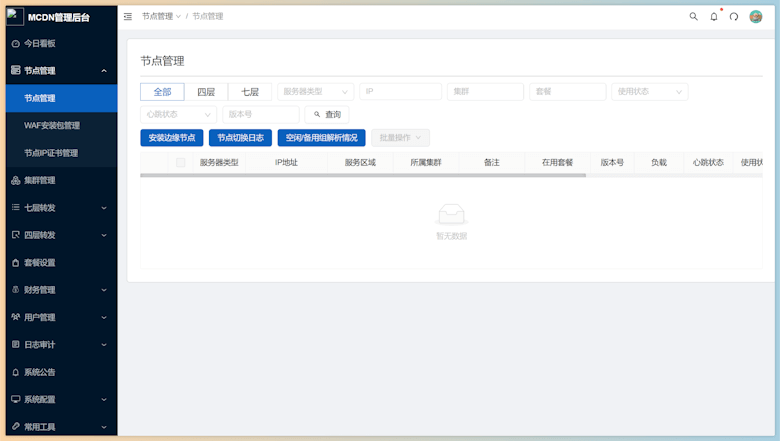Click the 节点管理 server icon in sidebar

(x=15, y=70)
